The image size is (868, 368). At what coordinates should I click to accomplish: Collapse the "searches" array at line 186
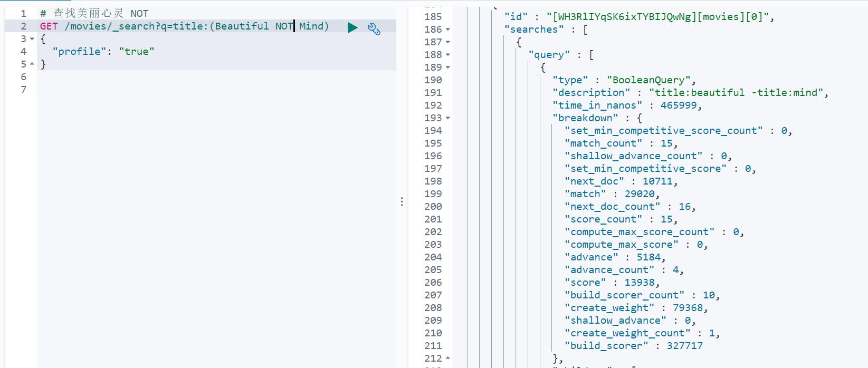click(x=448, y=30)
